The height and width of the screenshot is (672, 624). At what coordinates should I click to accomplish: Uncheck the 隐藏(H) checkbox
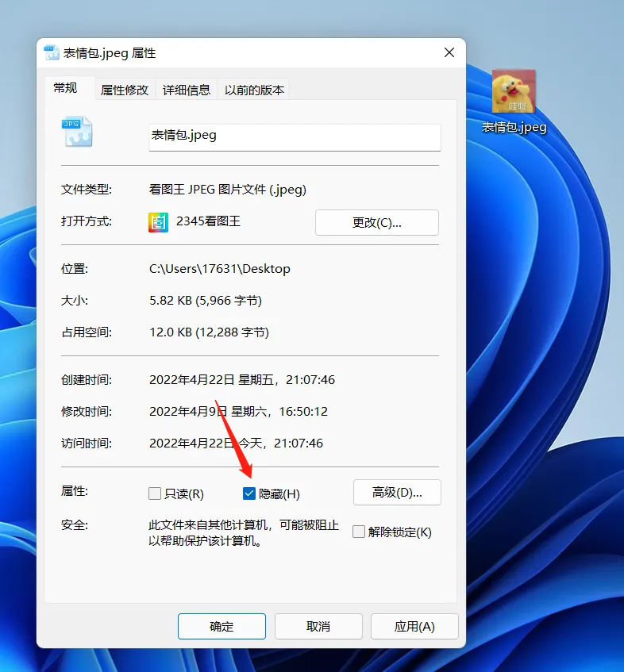249,493
